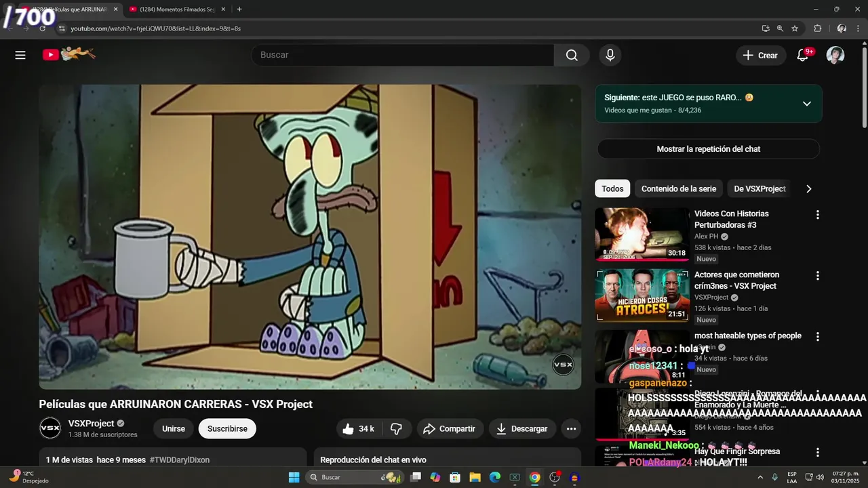868x488 pixels.
Task: Open options for Actores que cometieron crím3nes
Action: tap(817, 275)
